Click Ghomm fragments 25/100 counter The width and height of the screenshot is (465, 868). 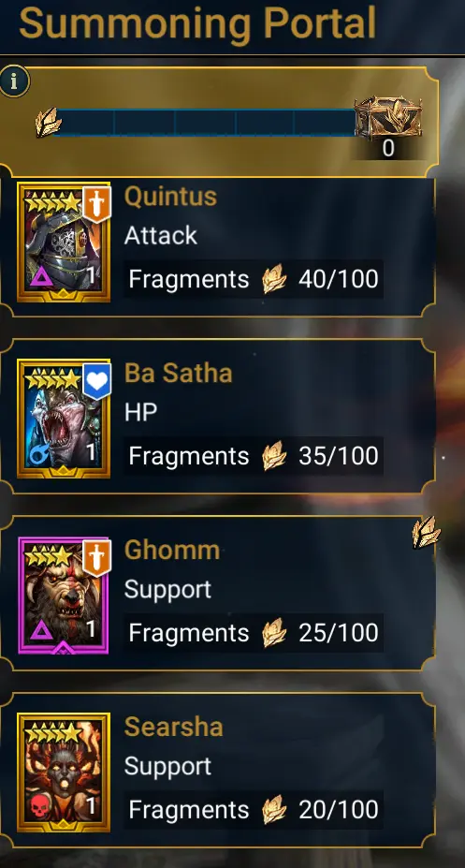254,633
